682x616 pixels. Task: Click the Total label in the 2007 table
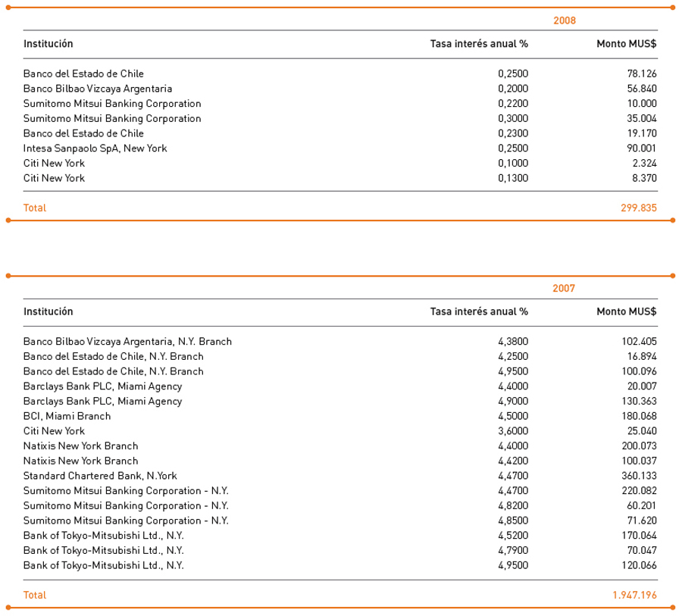35,595
